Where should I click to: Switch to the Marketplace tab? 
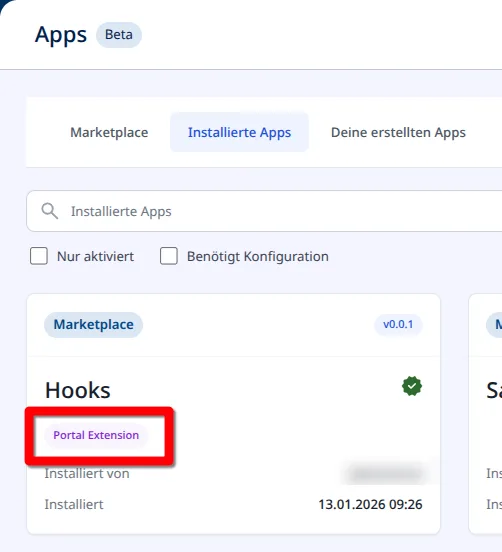[x=109, y=132]
